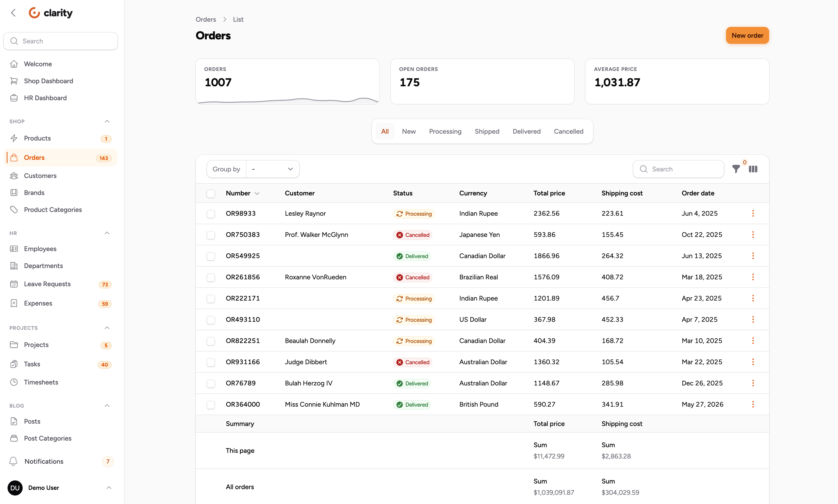
Task: Select the checkbox for order OR750383
Action: 211,235
